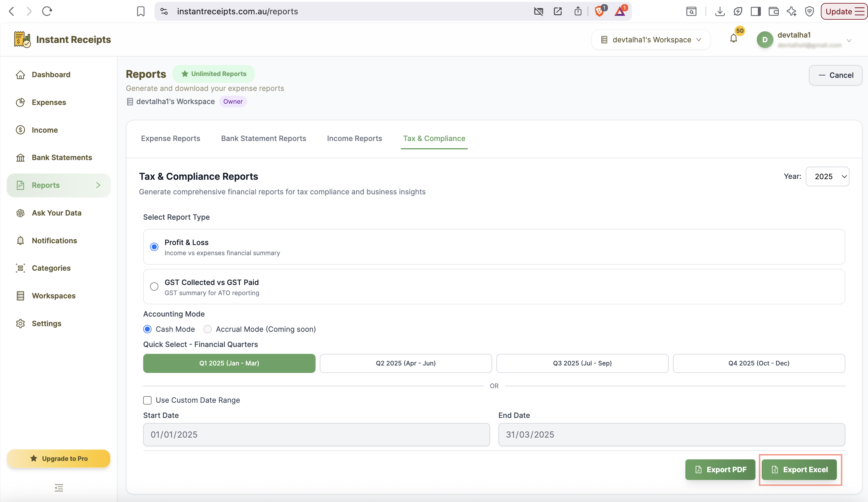Open the downloads icon in browser toolbar
Viewport: 868px width, 502px height.
click(x=719, y=11)
